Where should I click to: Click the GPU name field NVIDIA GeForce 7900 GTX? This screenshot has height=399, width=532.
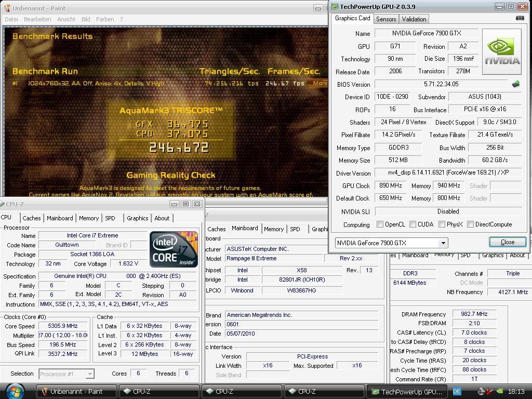pos(427,33)
